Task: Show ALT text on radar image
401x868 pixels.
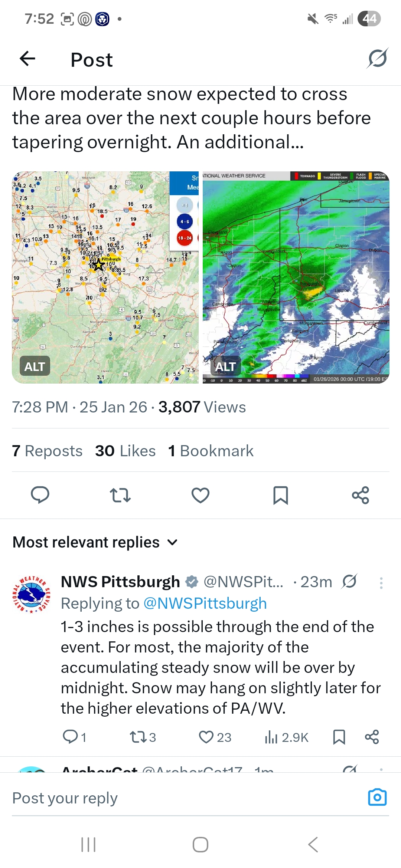Action: [x=226, y=366]
